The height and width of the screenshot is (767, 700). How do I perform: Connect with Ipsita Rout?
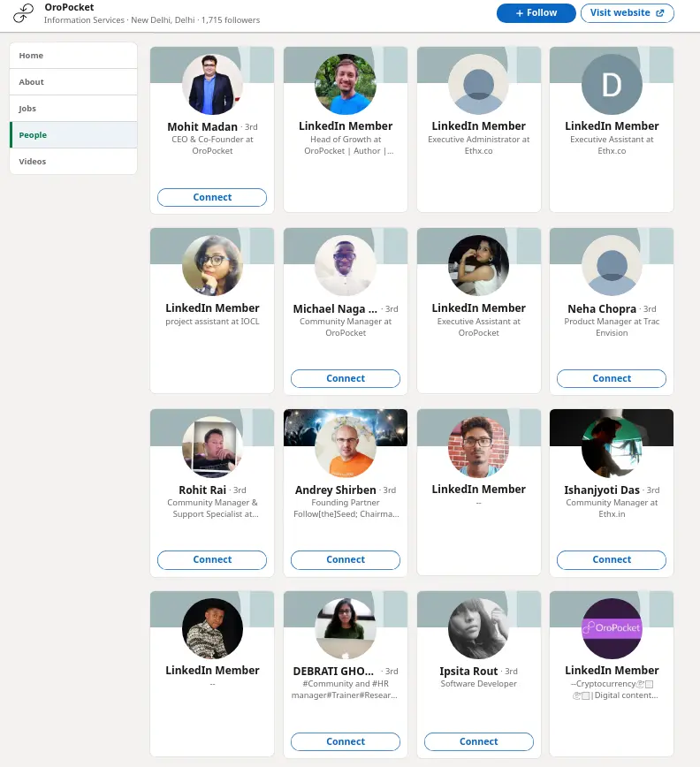[x=478, y=741]
